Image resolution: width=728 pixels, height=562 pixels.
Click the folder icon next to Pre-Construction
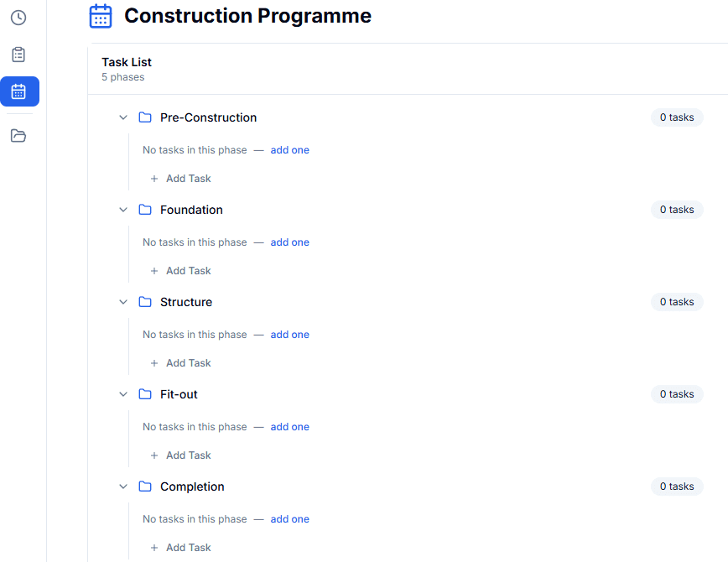pyautogui.click(x=144, y=117)
